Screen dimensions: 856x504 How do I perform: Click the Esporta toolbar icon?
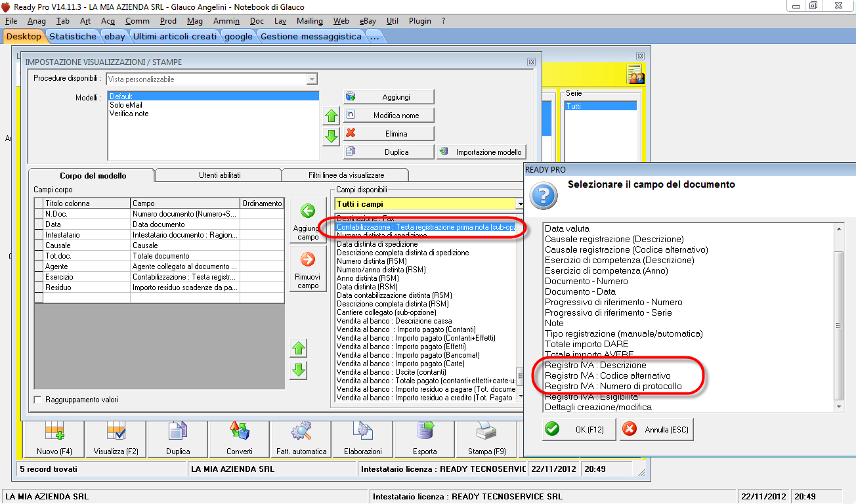[x=425, y=440]
